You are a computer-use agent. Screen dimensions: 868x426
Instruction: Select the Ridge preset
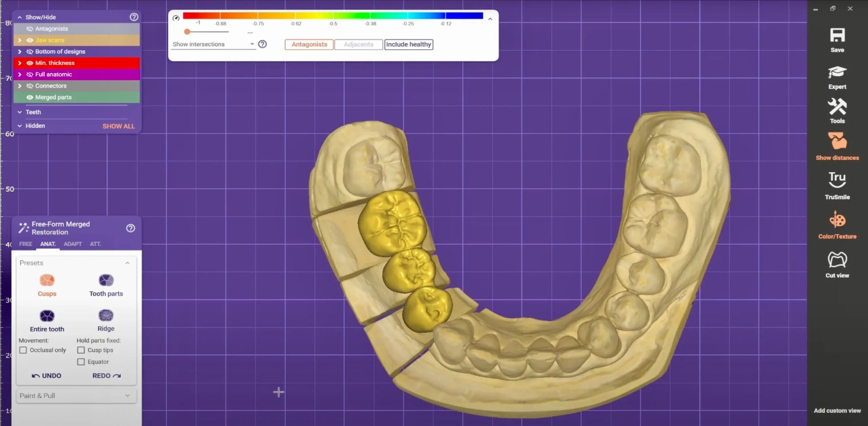tap(106, 316)
